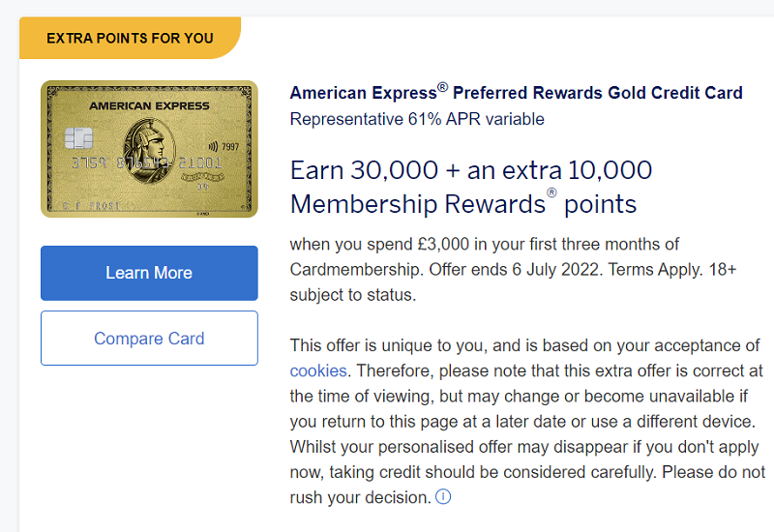Click the 'AMERICAN EXPRESS' text on the card
The width and height of the screenshot is (774, 532).
click(150, 106)
